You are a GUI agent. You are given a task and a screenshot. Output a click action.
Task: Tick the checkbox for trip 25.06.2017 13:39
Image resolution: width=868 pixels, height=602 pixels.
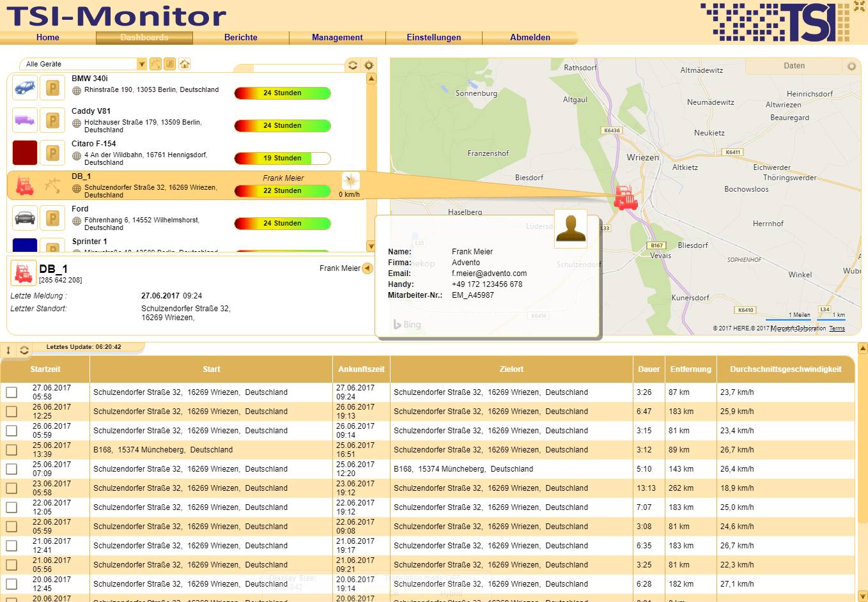pos(12,450)
